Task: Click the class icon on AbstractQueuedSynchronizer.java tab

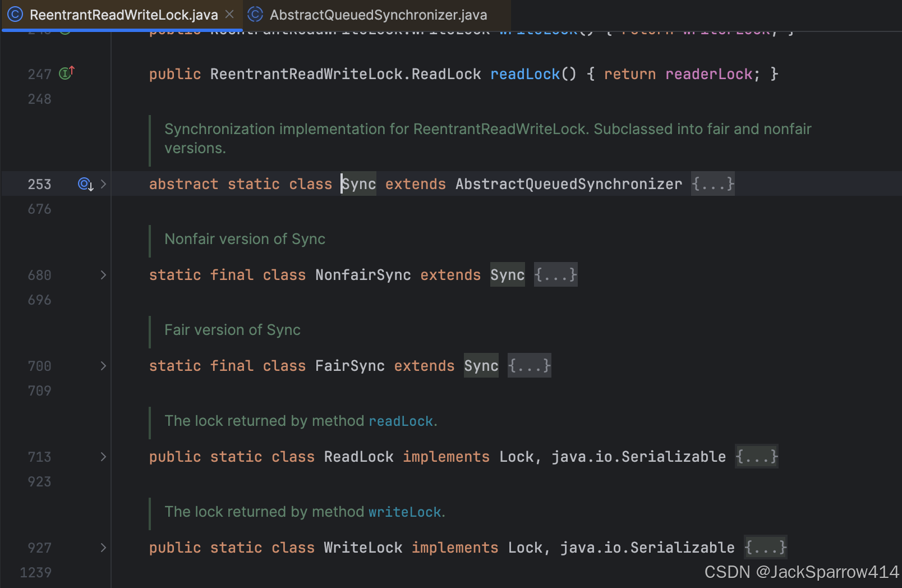Action: pyautogui.click(x=255, y=14)
